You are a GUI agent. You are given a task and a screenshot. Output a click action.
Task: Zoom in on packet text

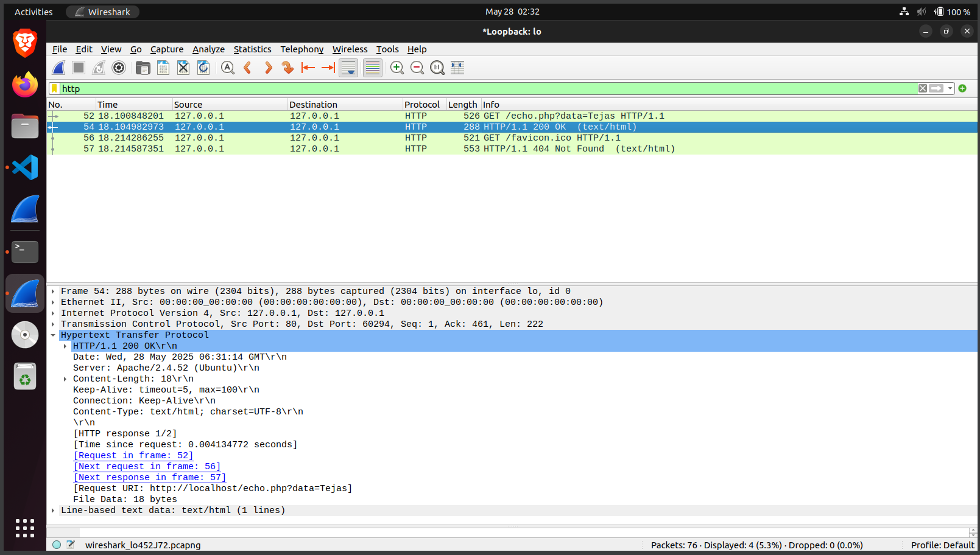pyautogui.click(x=397, y=68)
